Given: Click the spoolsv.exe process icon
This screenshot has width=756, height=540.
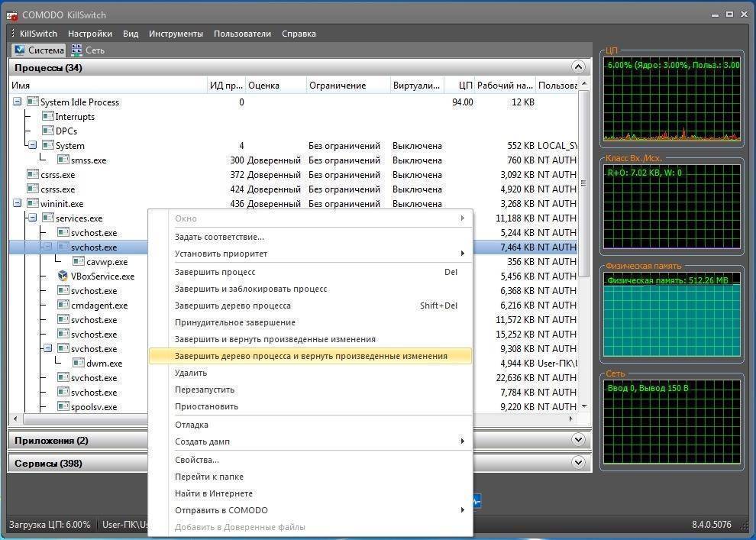Looking at the screenshot, I should tap(63, 407).
